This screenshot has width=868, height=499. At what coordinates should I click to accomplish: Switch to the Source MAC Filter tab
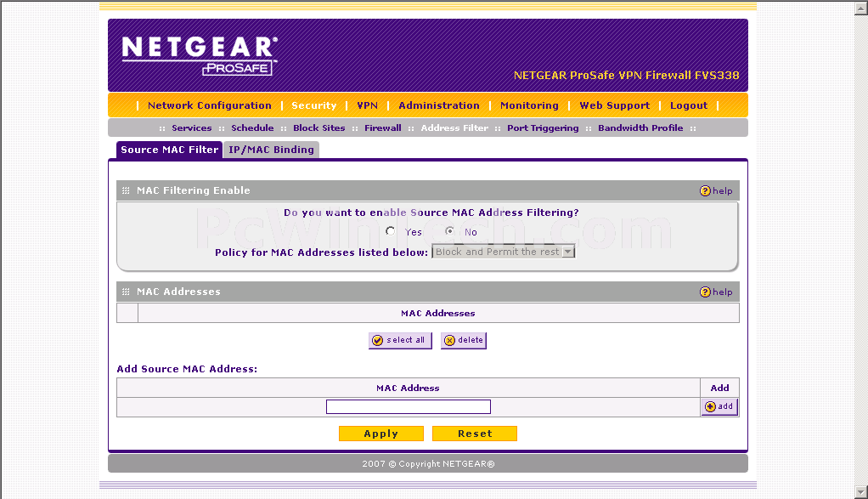click(x=169, y=150)
